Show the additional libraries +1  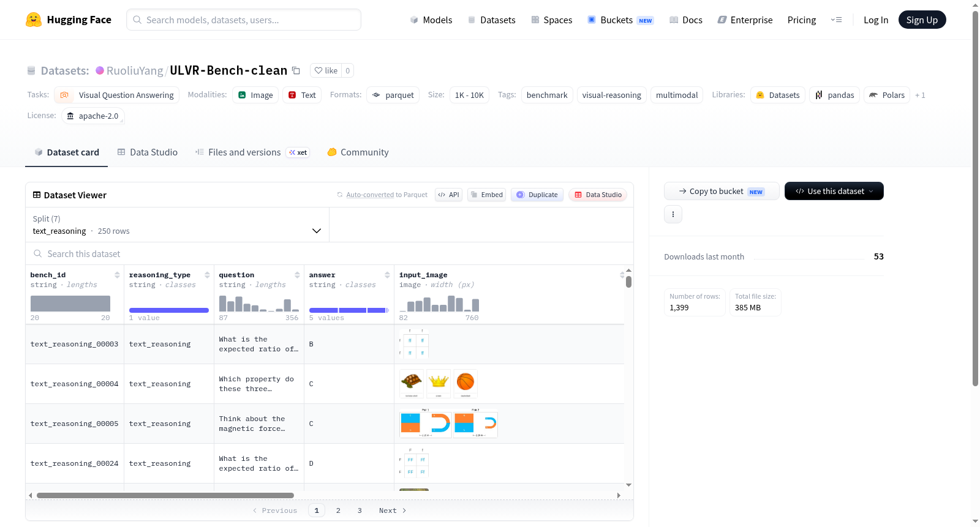click(920, 95)
